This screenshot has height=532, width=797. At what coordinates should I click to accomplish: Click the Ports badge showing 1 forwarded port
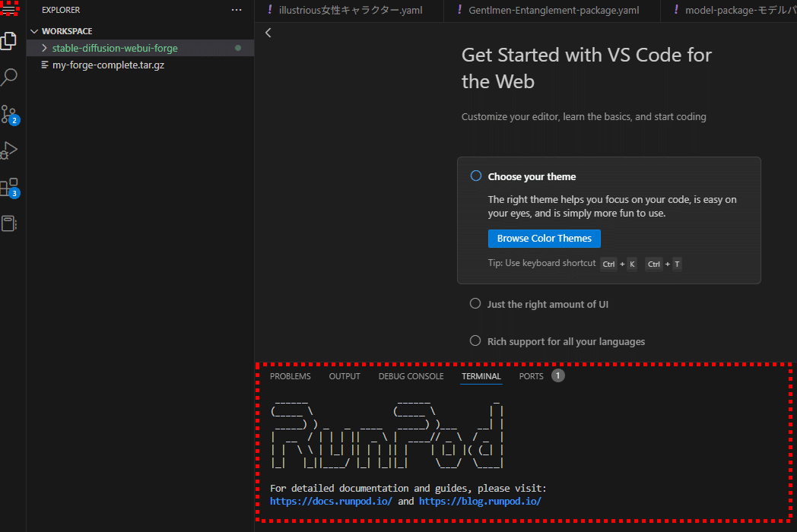tap(556, 375)
